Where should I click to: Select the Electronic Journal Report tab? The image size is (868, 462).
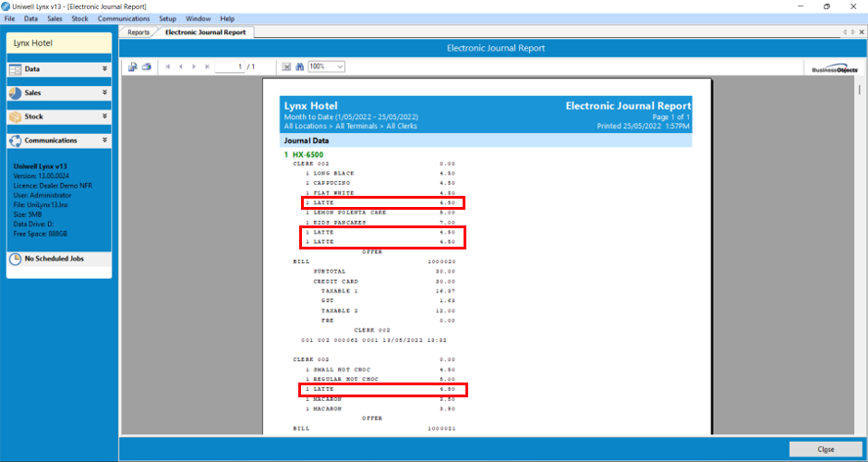tap(205, 32)
